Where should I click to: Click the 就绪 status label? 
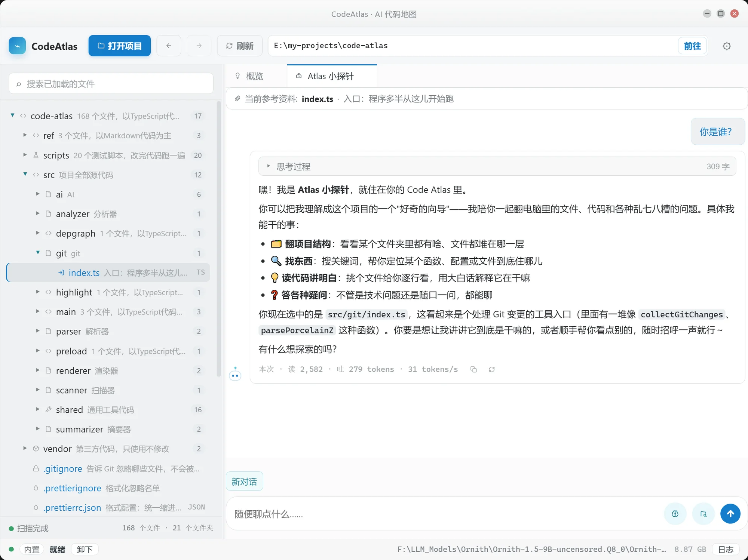(x=57, y=549)
